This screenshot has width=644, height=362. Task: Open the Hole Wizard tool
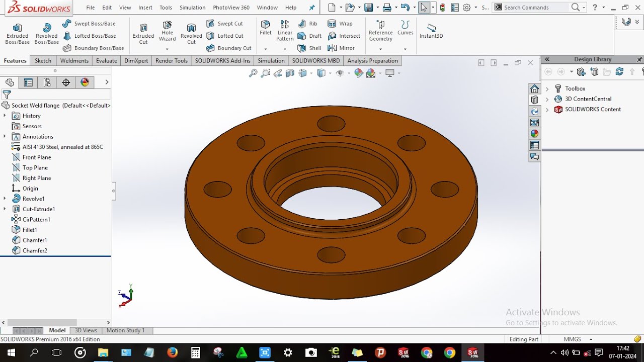pyautogui.click(x=167, y=31)
